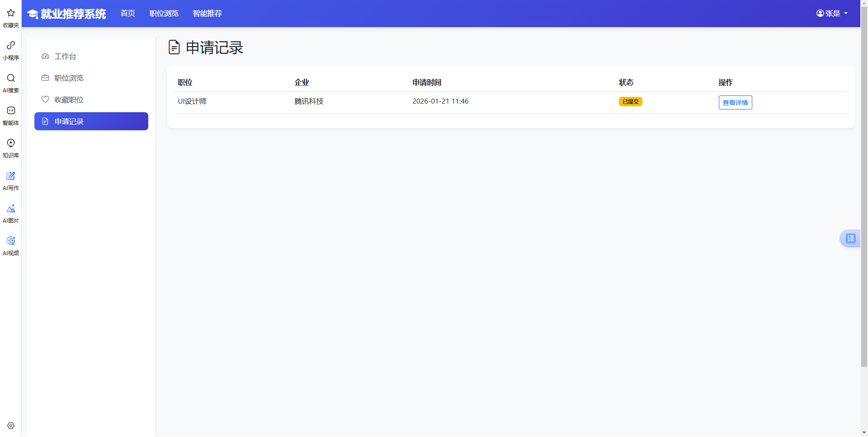Viewport: 868px width, 437px height.
Task: Click the scrollbar up arrow
Action: click(864, 3)
